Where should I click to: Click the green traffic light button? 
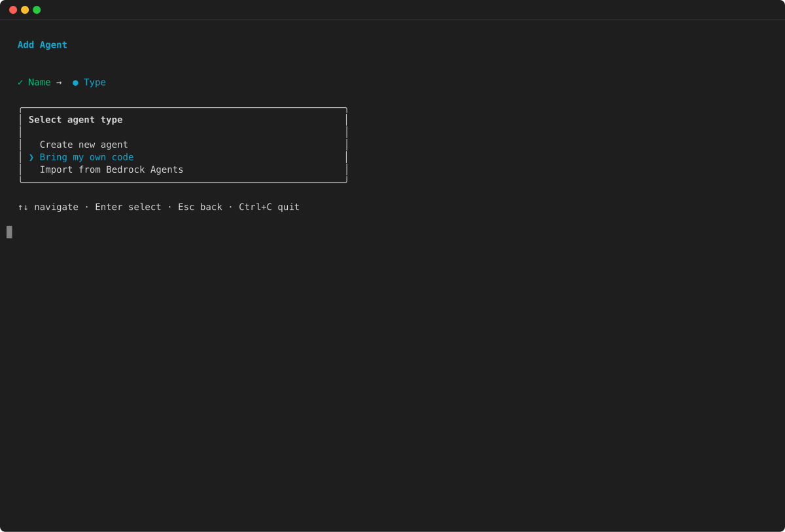coord(37,9)
